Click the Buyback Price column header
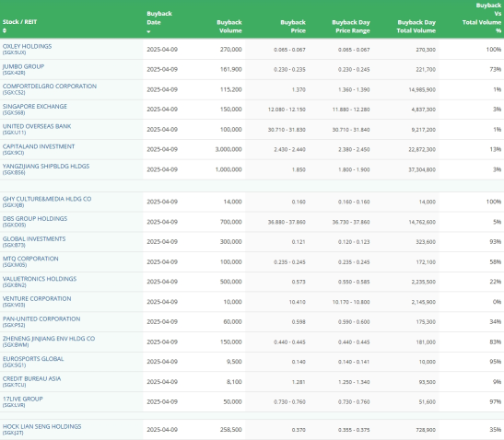The width and height of the screenshot is (504, 440). point(293,27)
